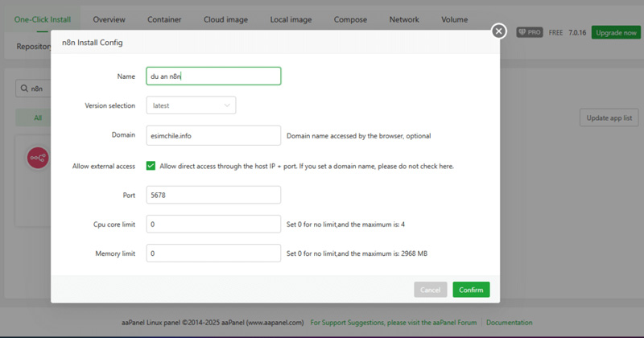This screenshot has height=338, width=644.
Task: Click the Repository label
Action: 34,47
